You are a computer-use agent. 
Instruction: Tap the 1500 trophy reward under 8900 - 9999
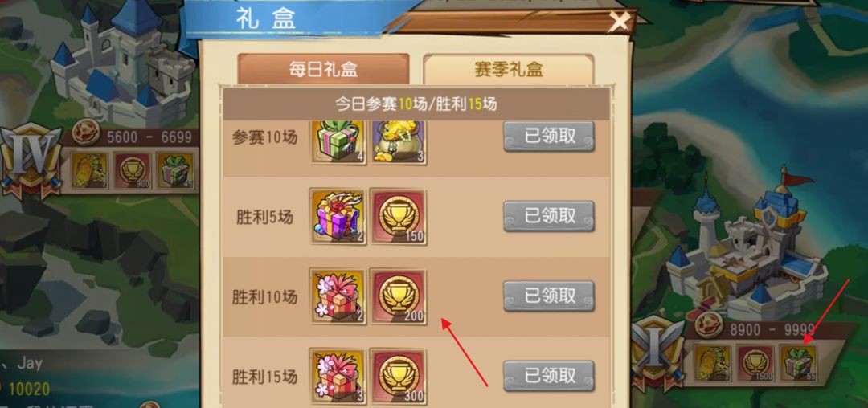[x=755, y=363]
